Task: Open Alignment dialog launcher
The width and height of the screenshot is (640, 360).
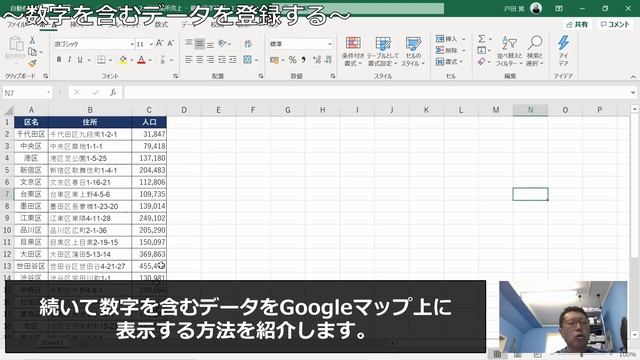Action: pyautogui.click(x=260, y=76)
